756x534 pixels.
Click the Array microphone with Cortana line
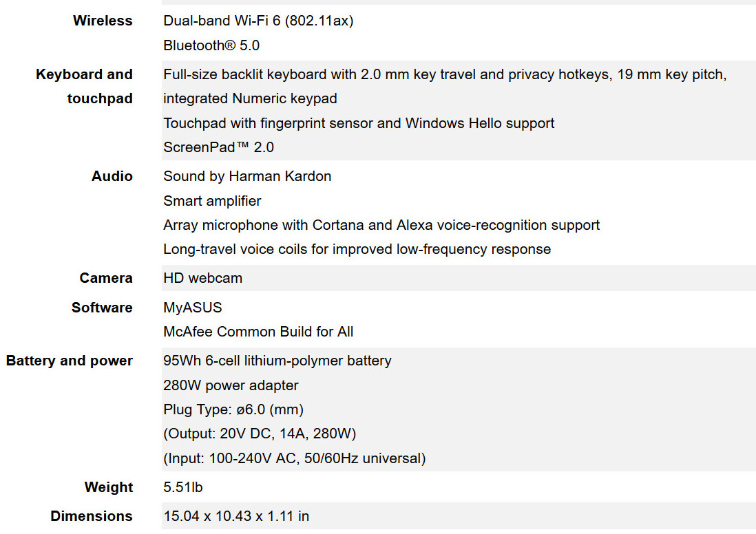pyautogui.click(x=381, y=225)
